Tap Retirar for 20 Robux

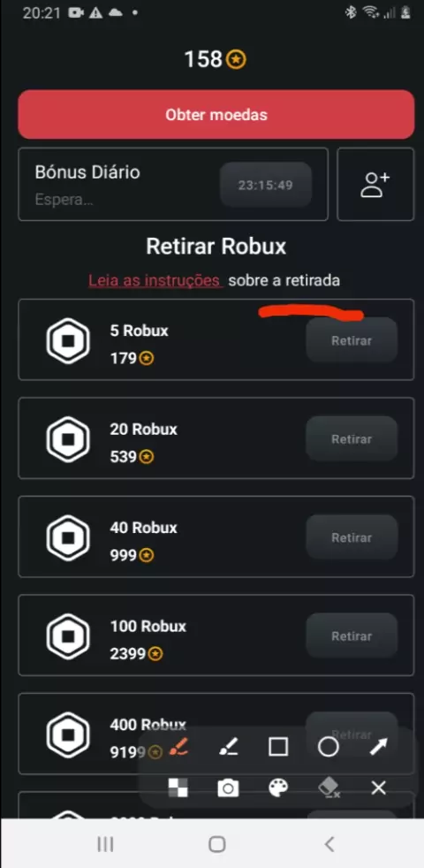click(352, 439)
